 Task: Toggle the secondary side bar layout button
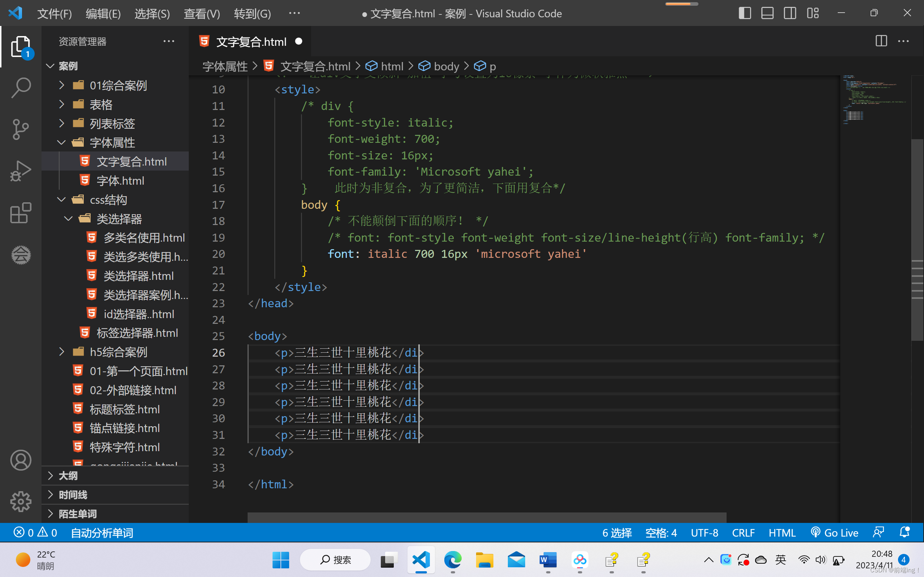click(x=790, y=13)
